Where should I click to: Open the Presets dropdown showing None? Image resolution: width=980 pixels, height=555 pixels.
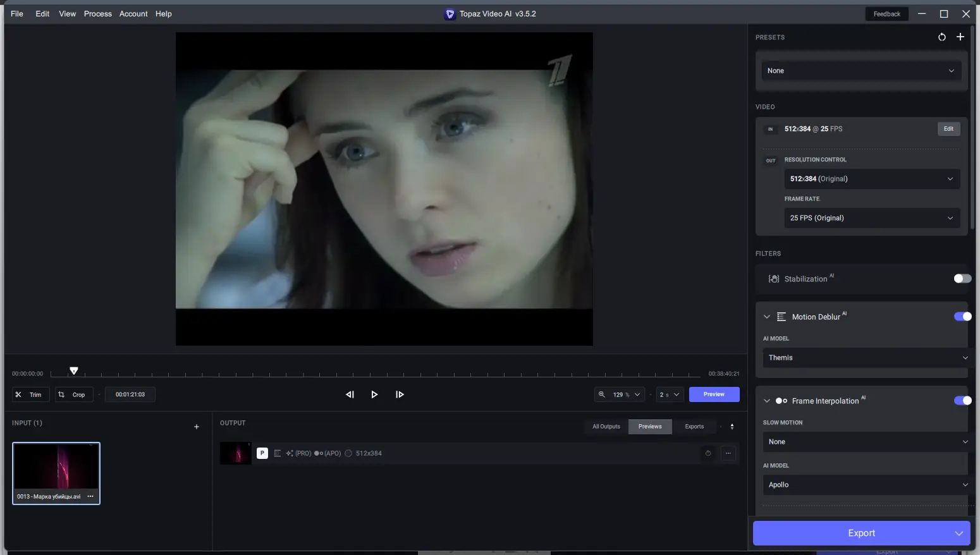861,71
